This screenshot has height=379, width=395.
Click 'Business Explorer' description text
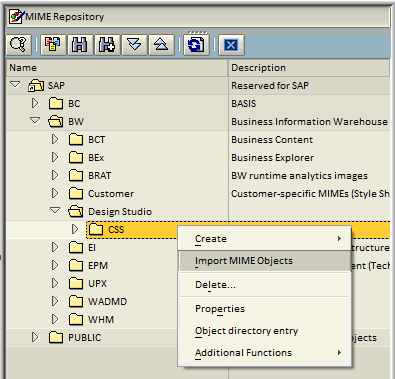click(x=273, y=158)
